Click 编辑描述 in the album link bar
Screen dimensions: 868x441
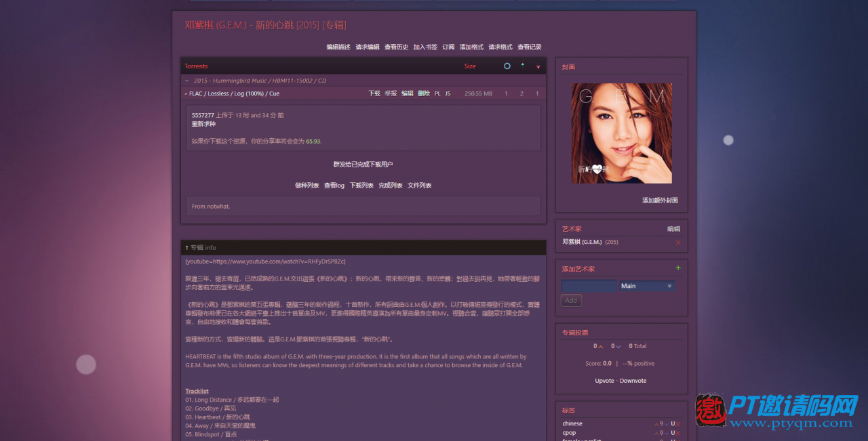click(x=338, y=47)
